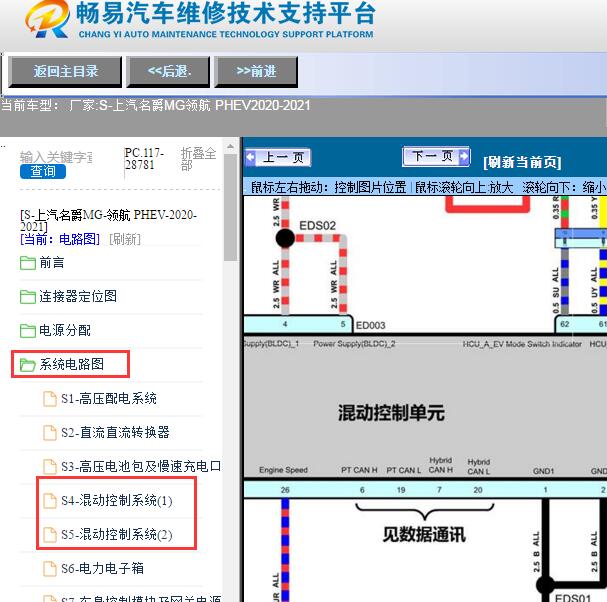
Task: Click the ED003 connector label
Action: coord(370,326)
